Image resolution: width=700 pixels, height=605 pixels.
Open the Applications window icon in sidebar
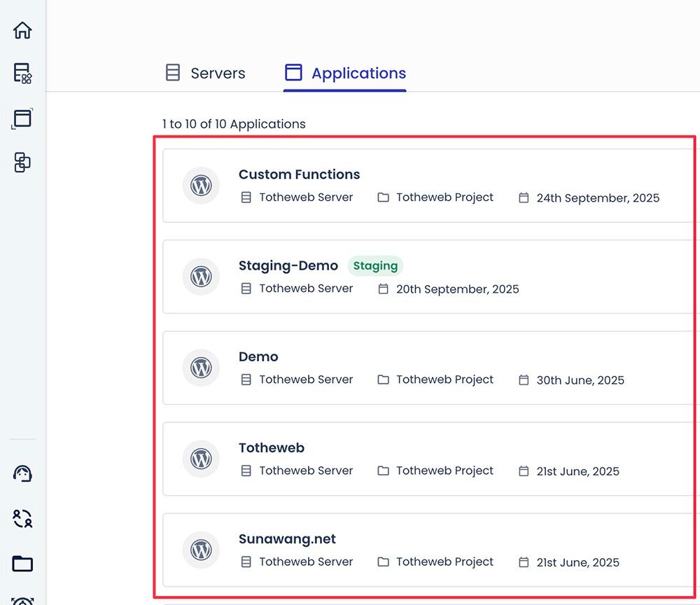(22, 118)
